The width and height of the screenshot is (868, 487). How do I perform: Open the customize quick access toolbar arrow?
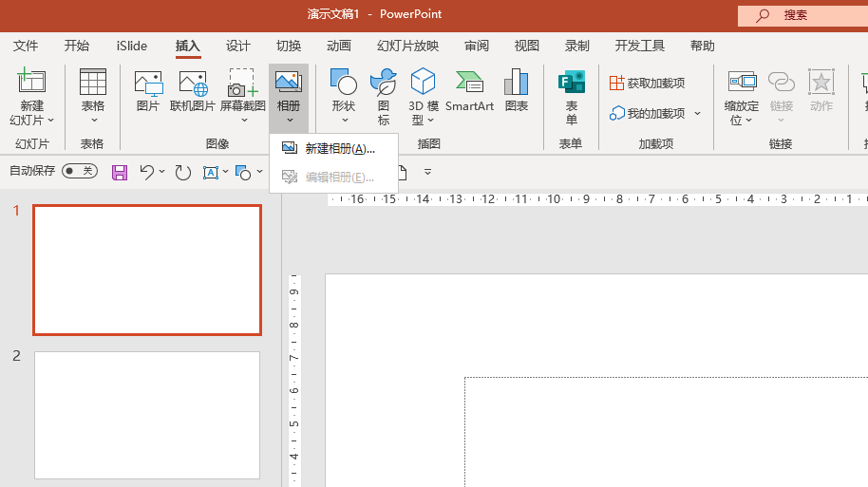[427, 172]
